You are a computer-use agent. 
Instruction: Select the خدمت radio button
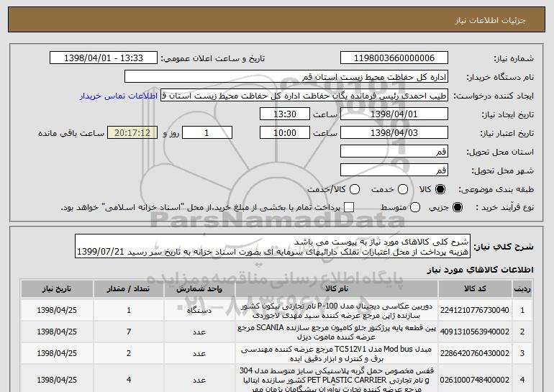[403, 190]
